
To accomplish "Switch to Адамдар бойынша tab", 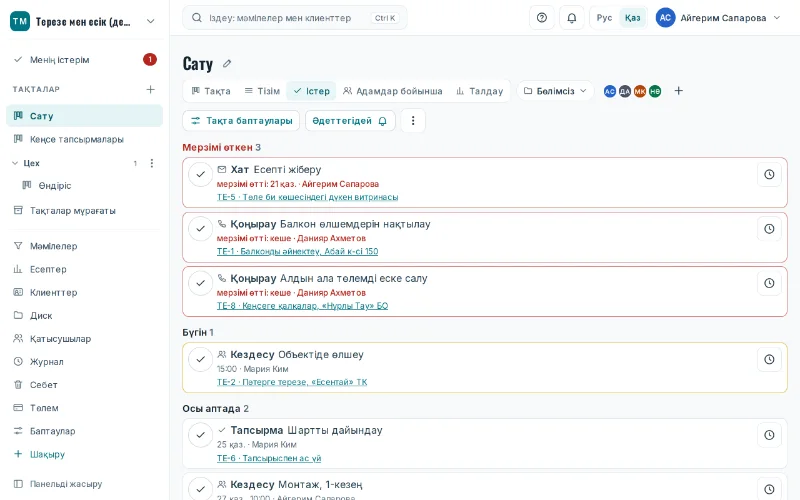I will point(392,91).
